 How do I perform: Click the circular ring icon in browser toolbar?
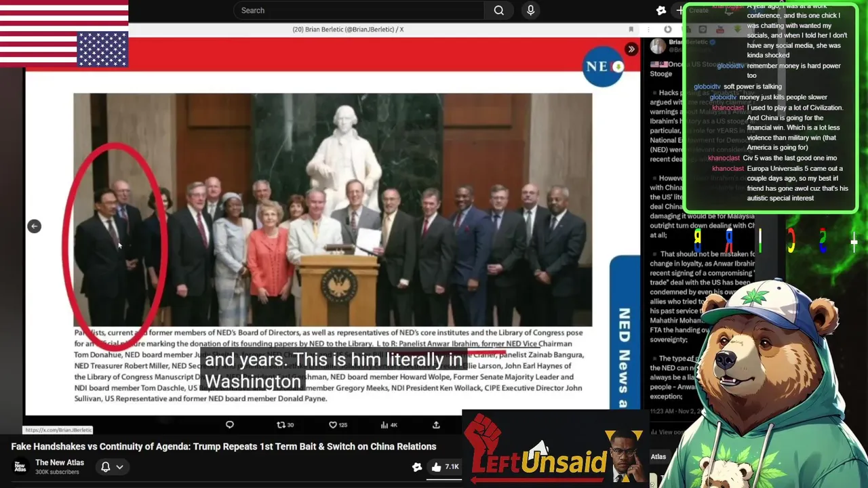tap(668, 29)
